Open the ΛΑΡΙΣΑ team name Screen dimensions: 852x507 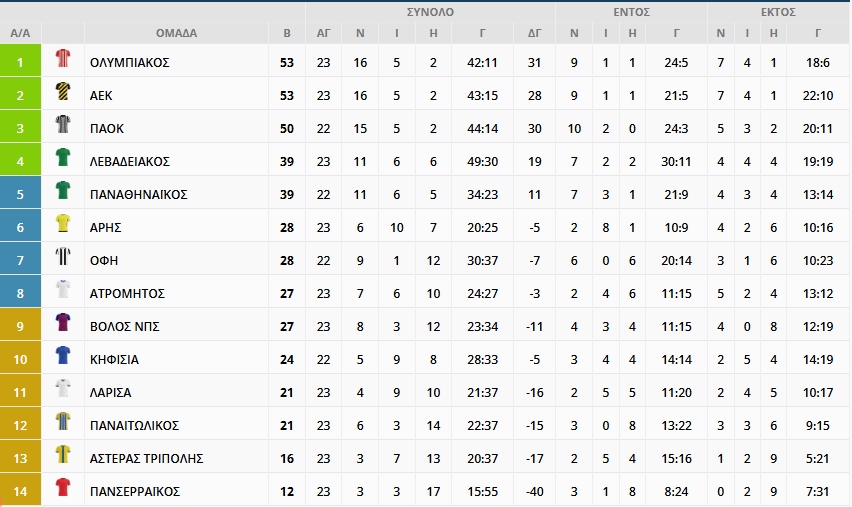click(x=110, y=392)
